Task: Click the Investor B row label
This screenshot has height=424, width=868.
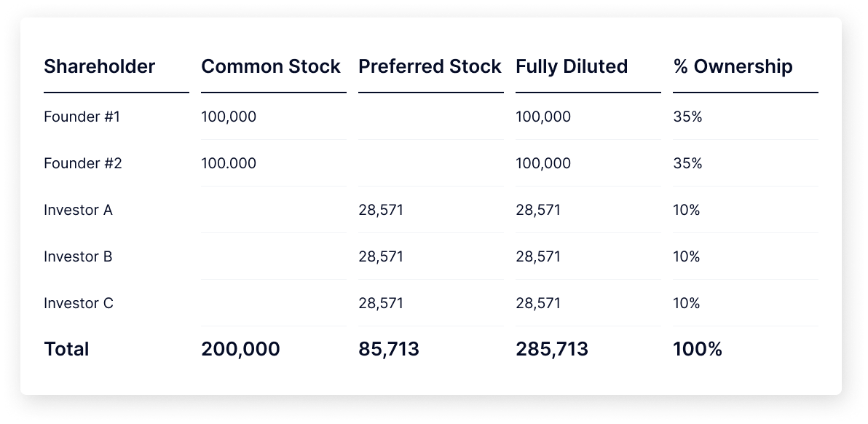Action: 78,256
